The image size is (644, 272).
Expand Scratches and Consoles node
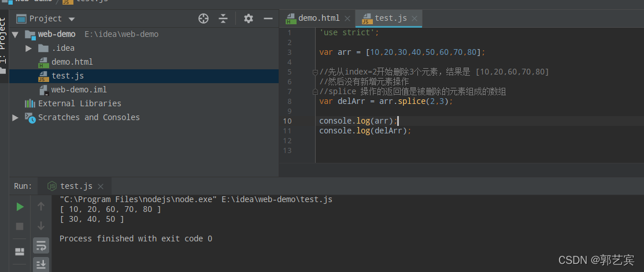pos(15,118)
